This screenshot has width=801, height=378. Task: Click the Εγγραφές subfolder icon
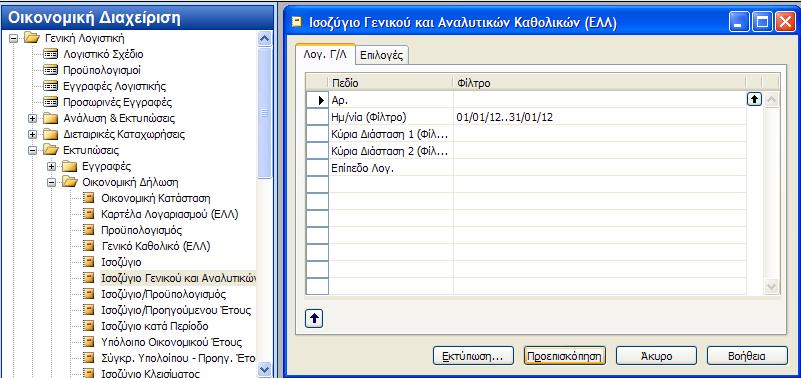coord(69,166)
